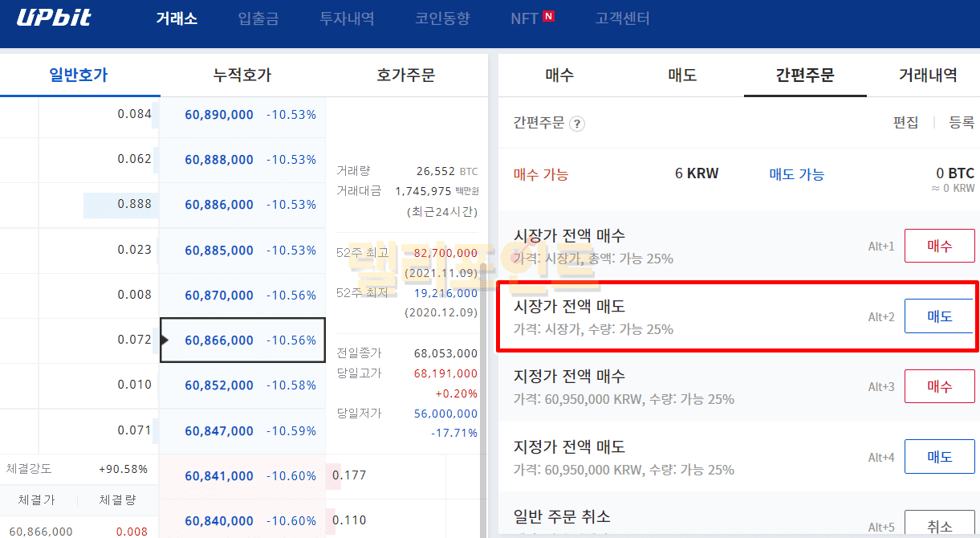Select the 호가주문 tab
This screenshot has width=980, height=538.
[x=405, y=75]
